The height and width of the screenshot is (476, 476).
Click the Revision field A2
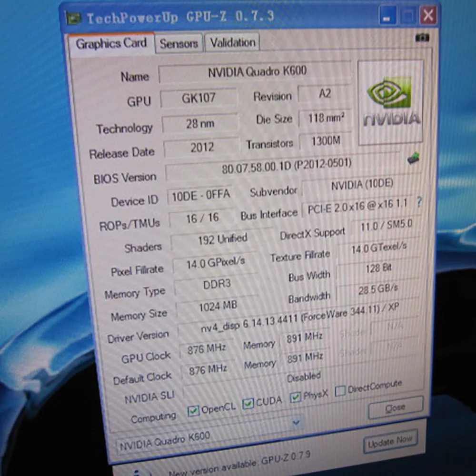click(x=325, y=93)
